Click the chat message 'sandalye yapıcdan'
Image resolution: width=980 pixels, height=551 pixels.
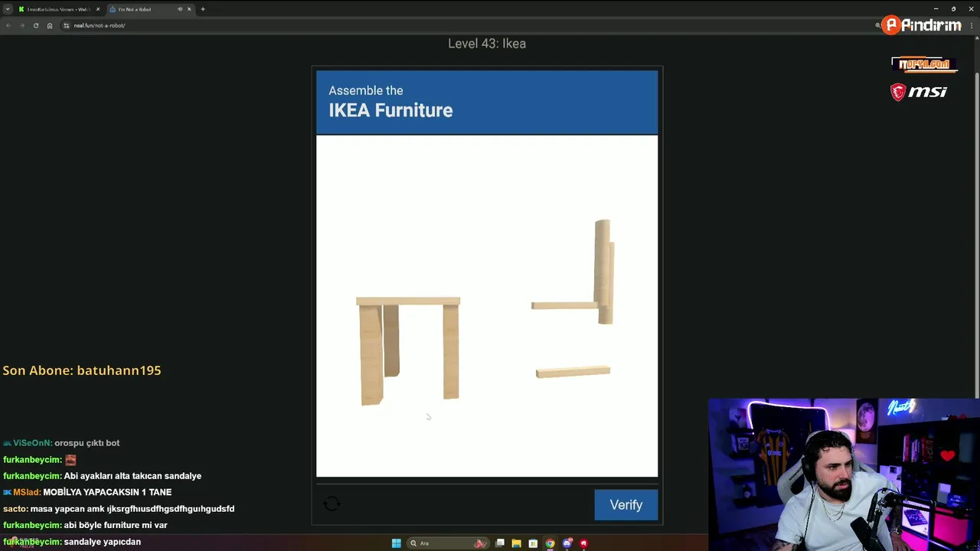[72, 542]
